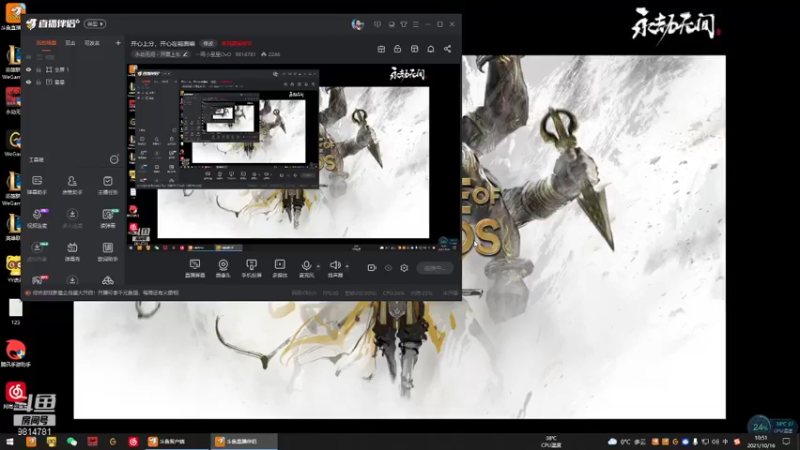Open the lyrics assistant tool icon

[108, 252]
